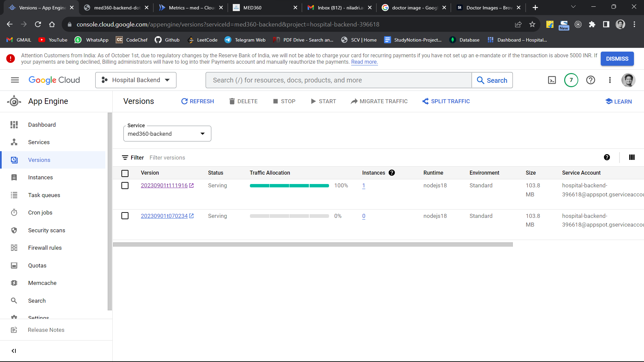Dismiss the billing notification banner
The image size is (644, 362).
(x=617, y=59)
